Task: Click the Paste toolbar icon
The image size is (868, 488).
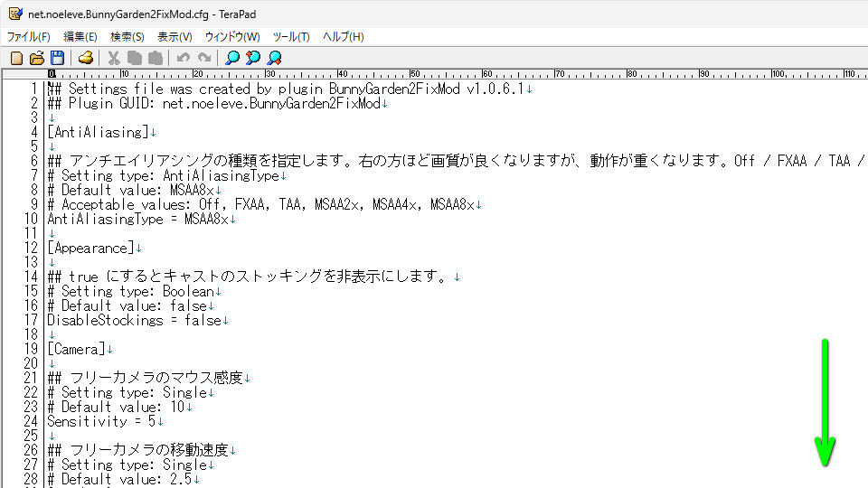Action: click(x=155, y=58)
